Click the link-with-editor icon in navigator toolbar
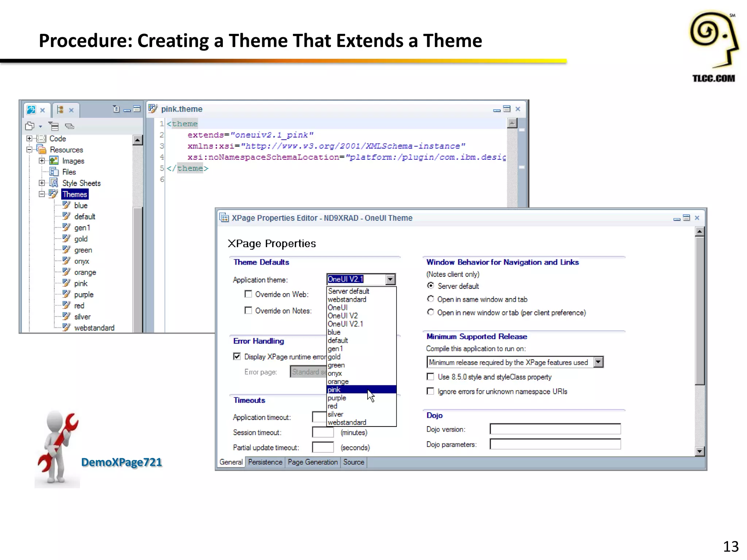Viewport: 747px width, 560px height. pyautogui.click(x=69, y=126)
